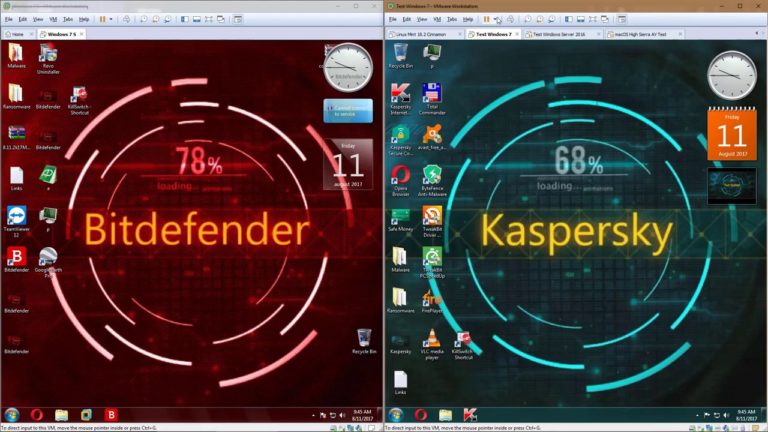The height and width of the screenshot is (432, 768).
Task: Toggle console view in right VMware window toolbar
Action: pos(622,19)
